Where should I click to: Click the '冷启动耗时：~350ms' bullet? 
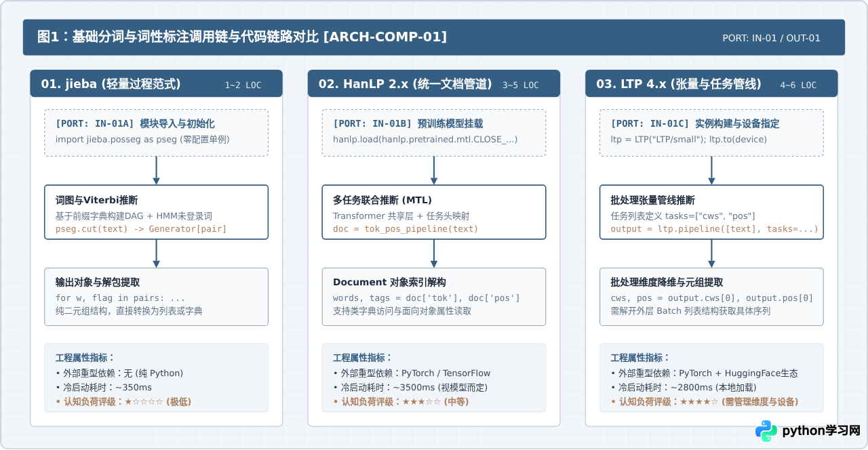pos(104,387)
